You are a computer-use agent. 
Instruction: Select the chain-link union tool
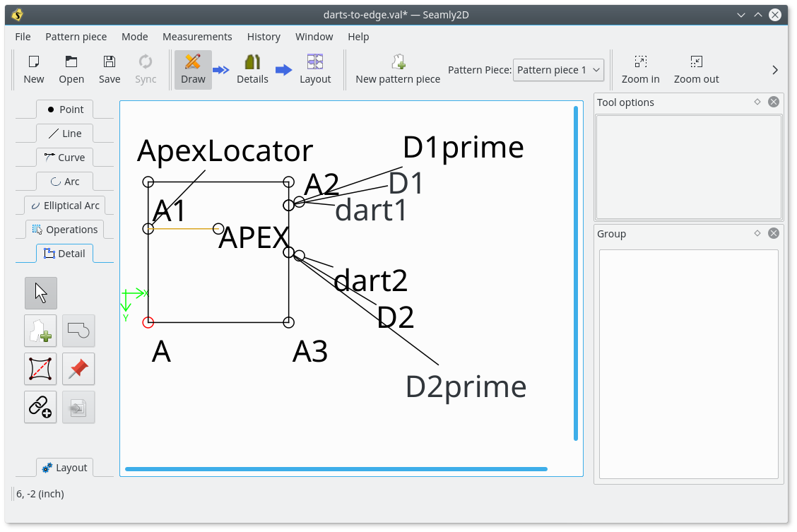click(x=41, y=407)
